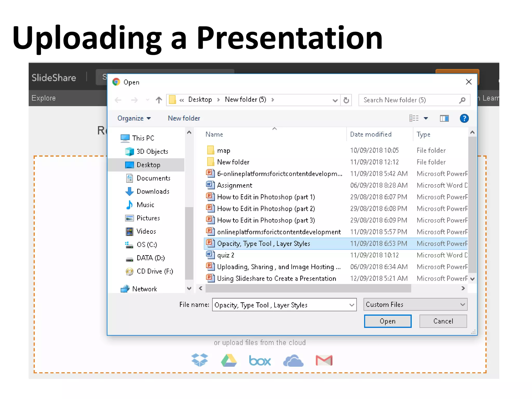Screen dimensions: 532x399
Task: Click the up-arrow parent folder icon
Action: click(x=159, y=100)
